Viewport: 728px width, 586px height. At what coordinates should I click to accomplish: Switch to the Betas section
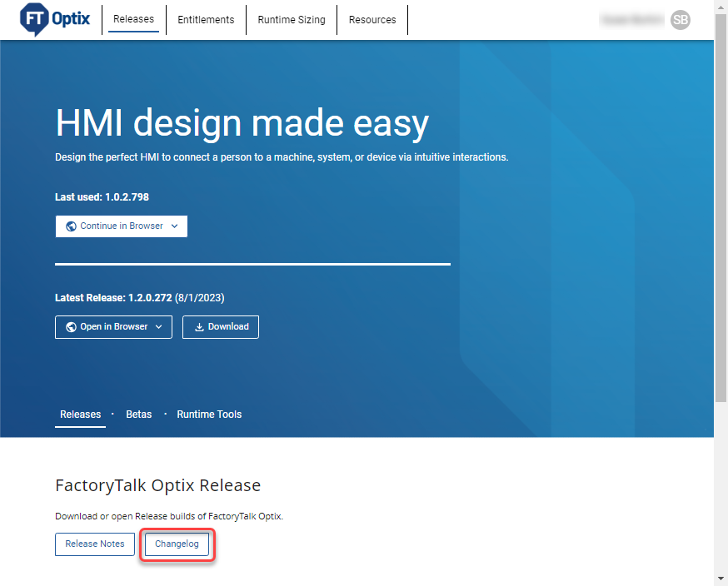[x=138, y=415]
